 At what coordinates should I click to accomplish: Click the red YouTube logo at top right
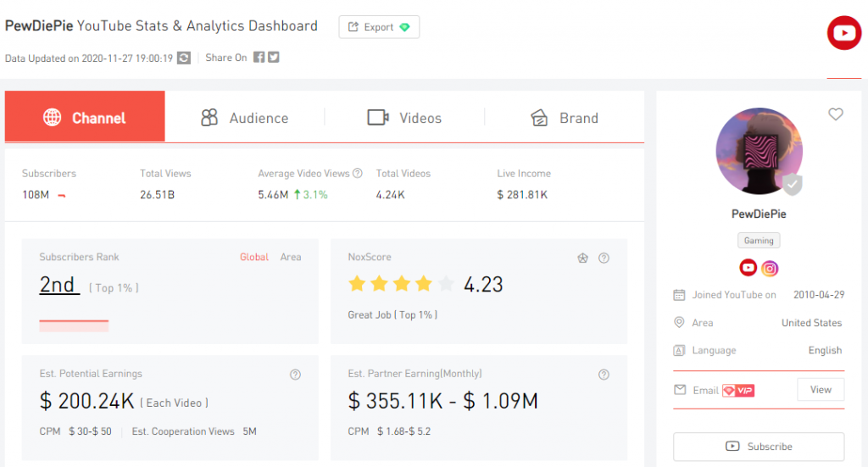844,33
